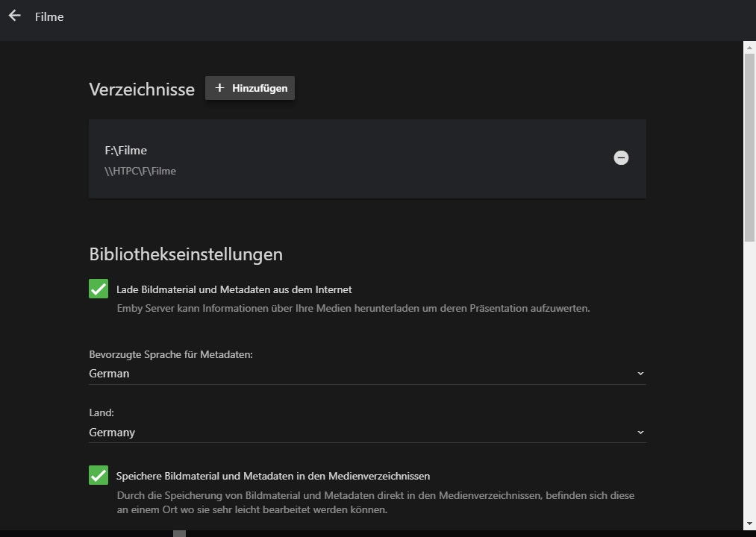Click the 'Emby Server kann Informationen' description text

coord(354,309)
